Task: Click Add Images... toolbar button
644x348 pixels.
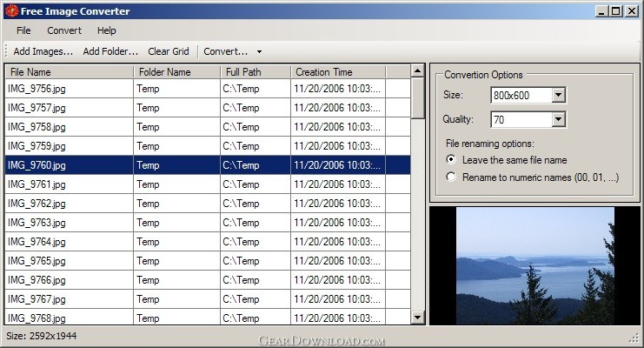Action: click(x=43, y=51)
